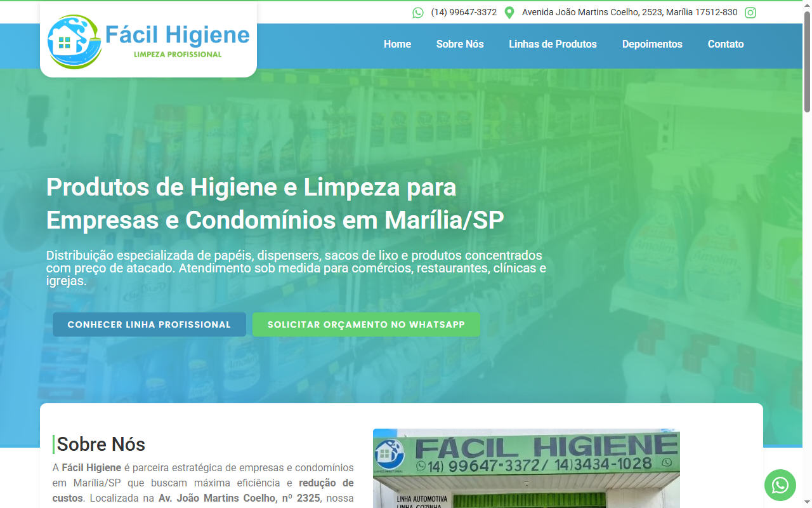Click the scrollbar down arrow

point(807,503)
